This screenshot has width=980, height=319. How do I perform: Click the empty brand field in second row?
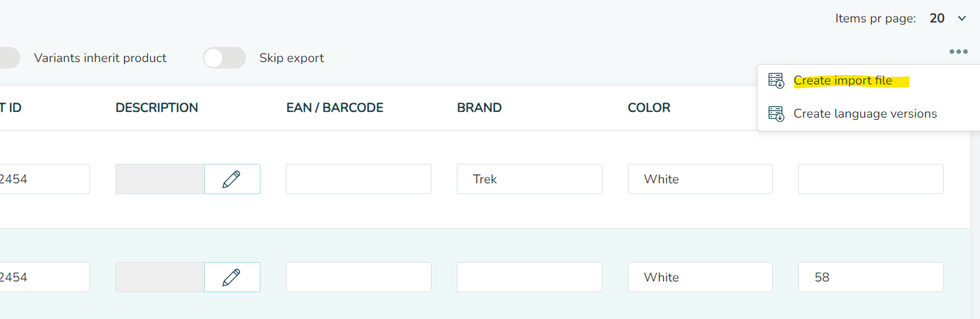[x=530, y=277]
